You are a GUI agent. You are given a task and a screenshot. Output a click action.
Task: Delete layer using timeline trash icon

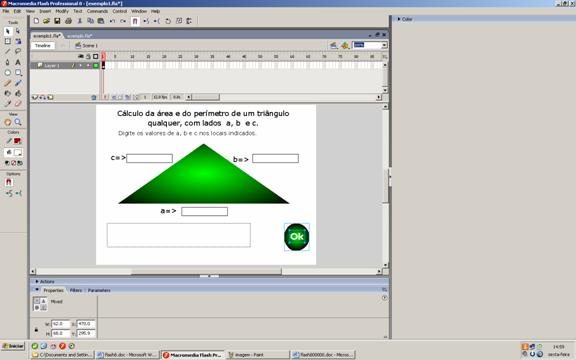point(94,97)
